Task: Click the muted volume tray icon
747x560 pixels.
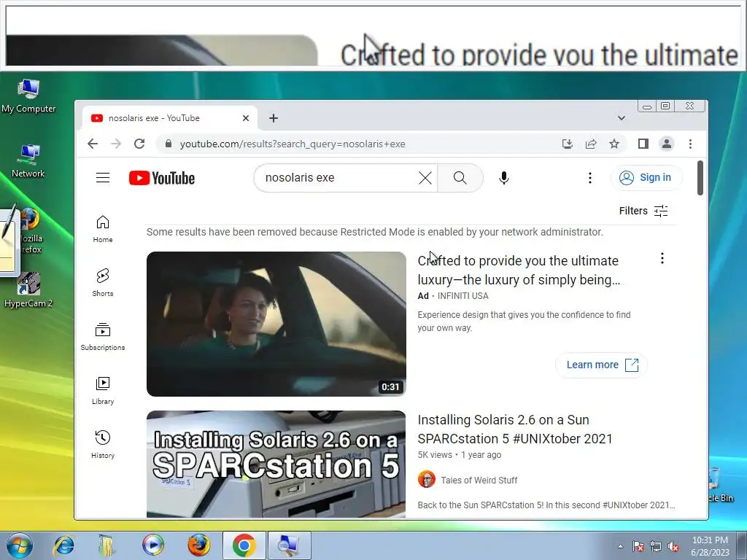Action: [x=673, y=547]
